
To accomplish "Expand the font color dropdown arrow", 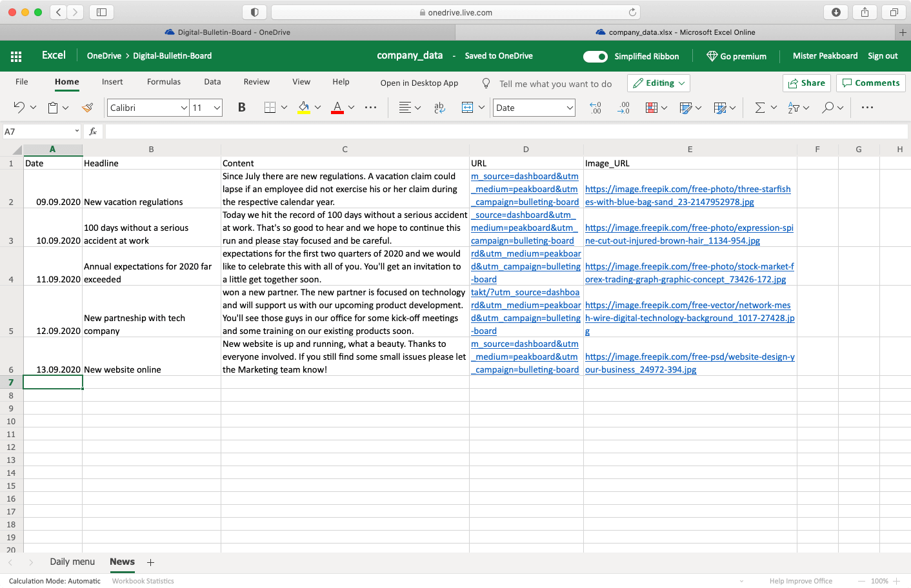I will click(x=351, y=108).
